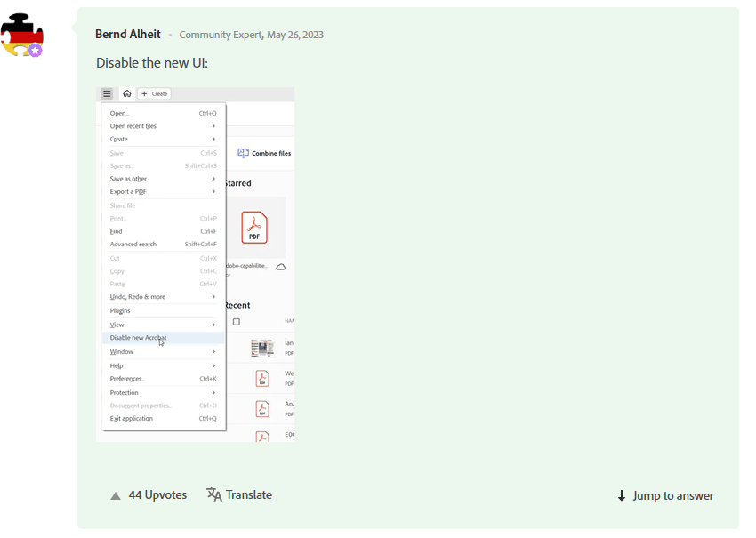Open the first Recent document thumbnail

(x=262, y=347)
